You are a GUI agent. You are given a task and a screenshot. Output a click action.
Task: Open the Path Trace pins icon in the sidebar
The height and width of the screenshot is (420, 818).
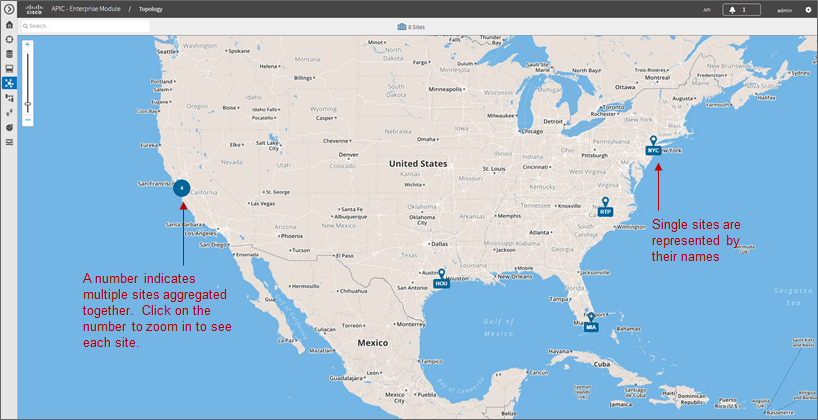pos(9,112)
